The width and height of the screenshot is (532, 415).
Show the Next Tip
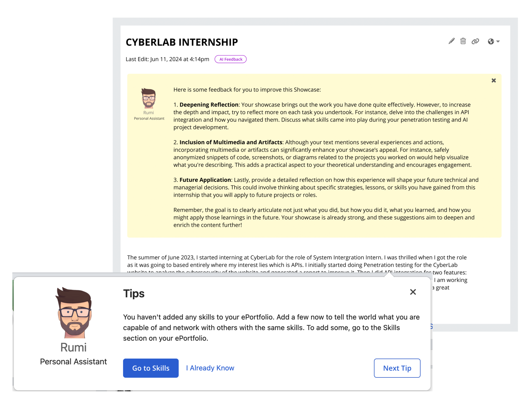(397, 368)
